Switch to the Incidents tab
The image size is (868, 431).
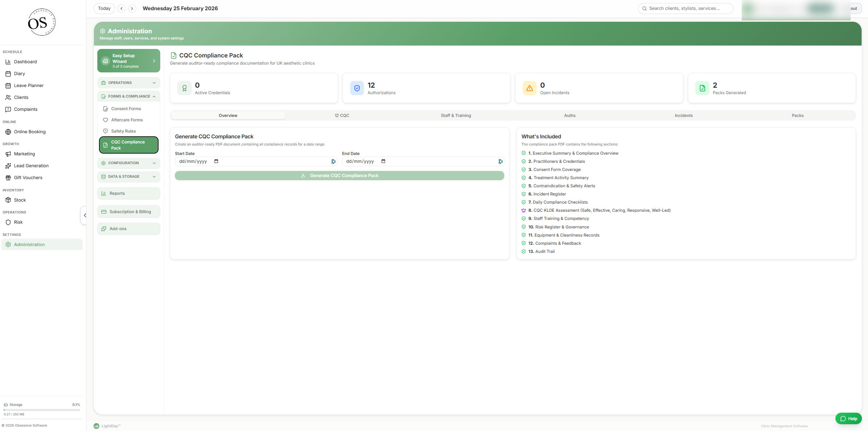click(684, 116)
